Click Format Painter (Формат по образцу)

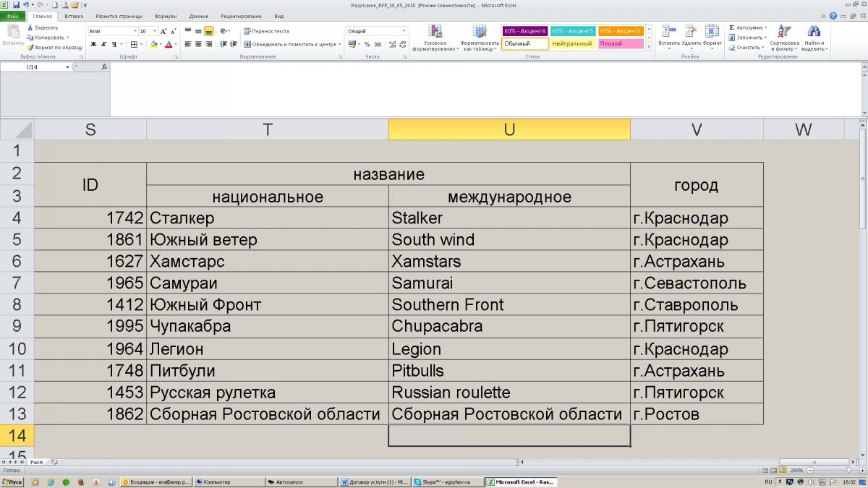(x=54, y=48)
